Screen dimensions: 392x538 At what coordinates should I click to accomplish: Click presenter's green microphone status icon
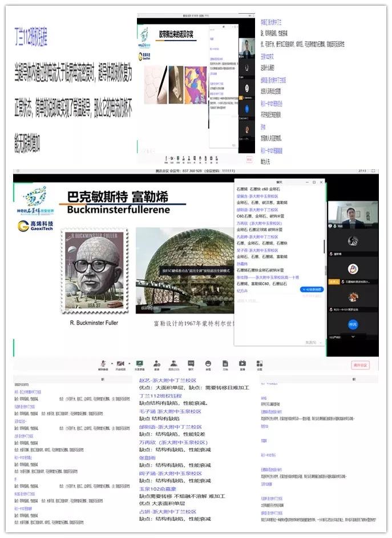[x=334, y=226]
